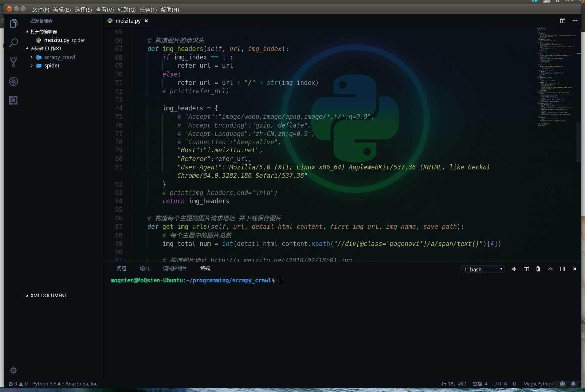585x392 pixels.
Task: Open the 编辑(E) menu
Action: (x=62, y=9)
